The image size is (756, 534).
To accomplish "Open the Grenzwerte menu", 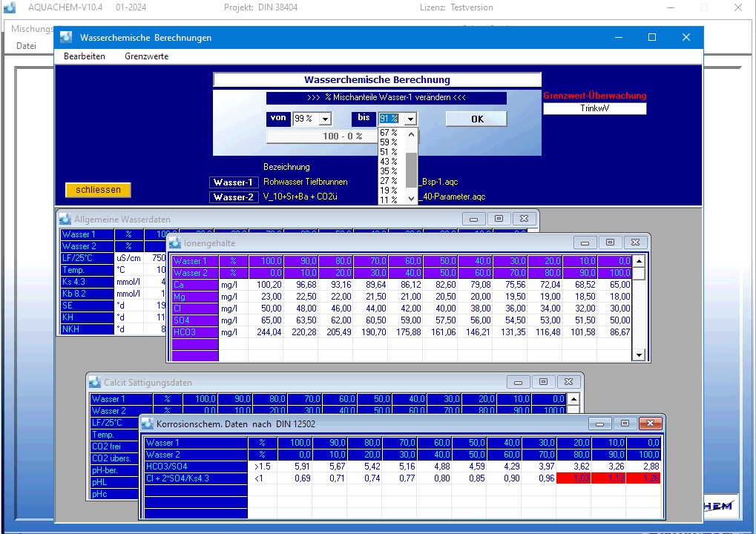I will click(x=147, y=56).
